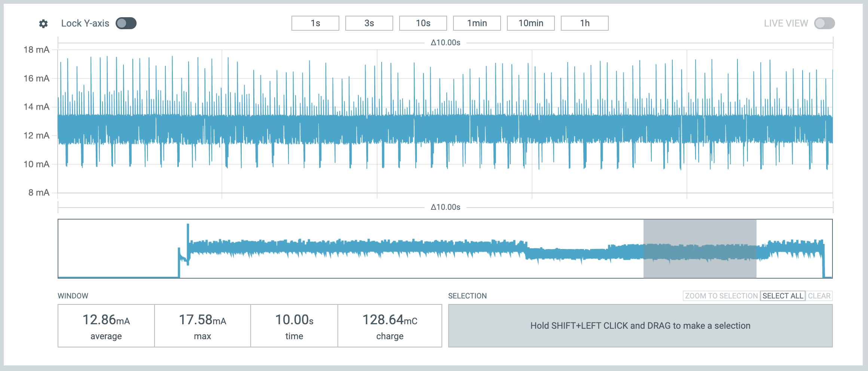Screen dimensions: 868x371
Task: Select the 10s time window
Action: click(423, 23)
